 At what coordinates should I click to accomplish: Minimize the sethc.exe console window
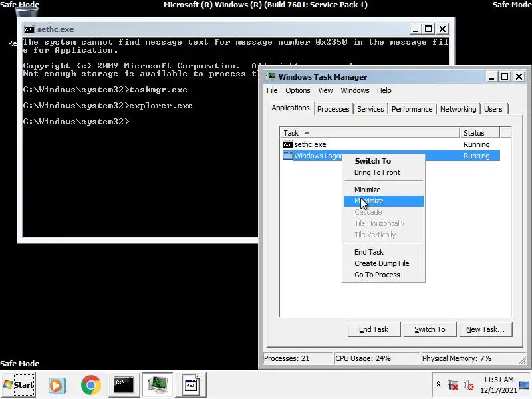[415, 29]
